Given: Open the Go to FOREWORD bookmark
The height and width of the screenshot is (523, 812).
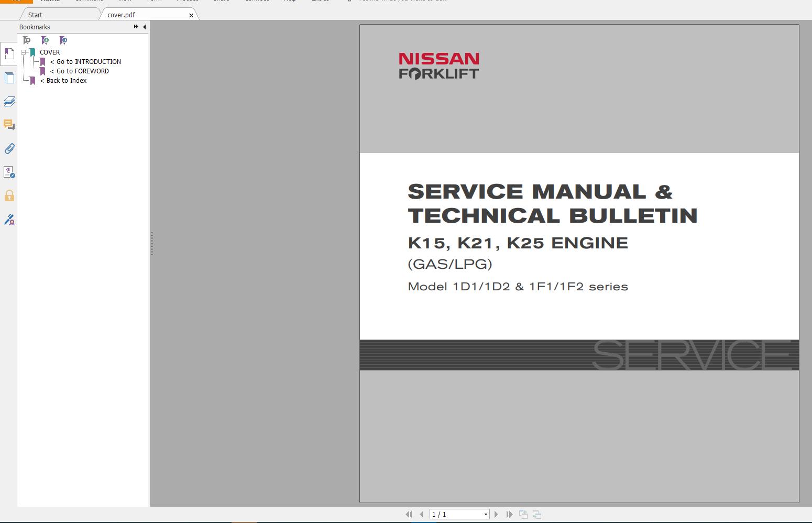Looking at the screenshot, I should tap(80, 71).
